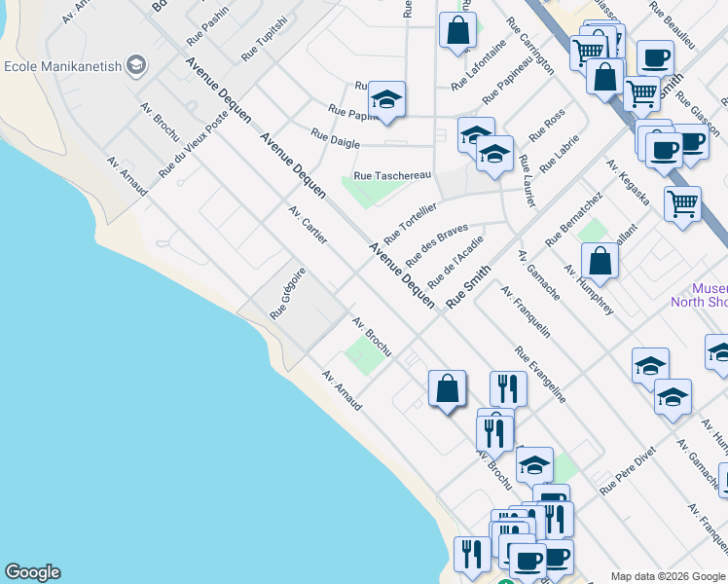728x584 pixels.
Task: Click the Rue de l'Acadie label
Action: click(x=455, y=262)
